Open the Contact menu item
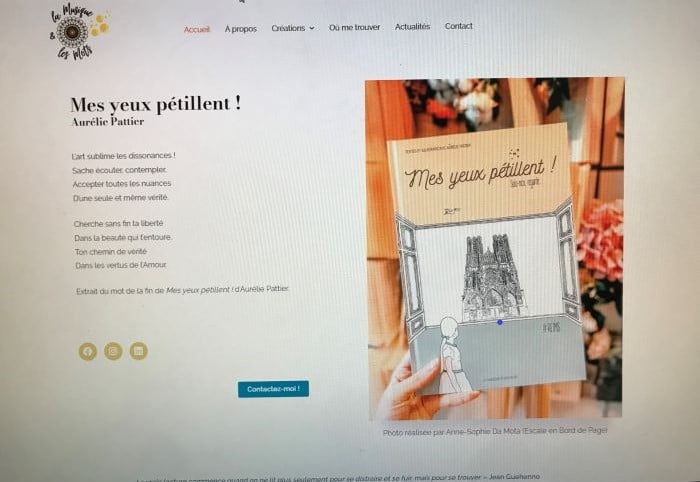Image resolution: width=700 pixels, height=482 pixels. (x=458, y=26)
